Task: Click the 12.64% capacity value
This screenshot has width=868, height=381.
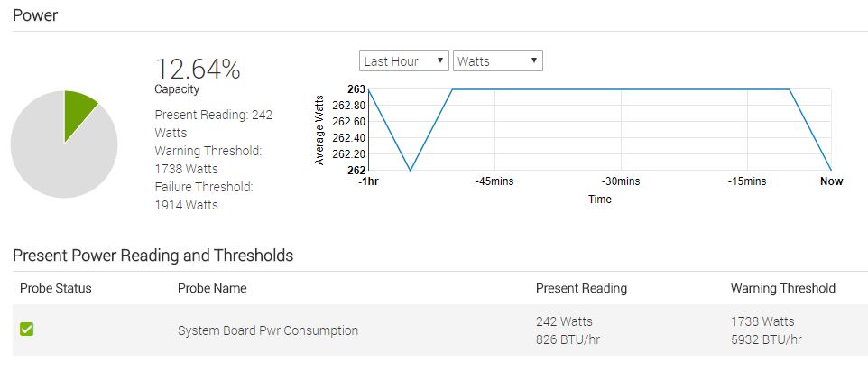Action: [x=198, y=69]
